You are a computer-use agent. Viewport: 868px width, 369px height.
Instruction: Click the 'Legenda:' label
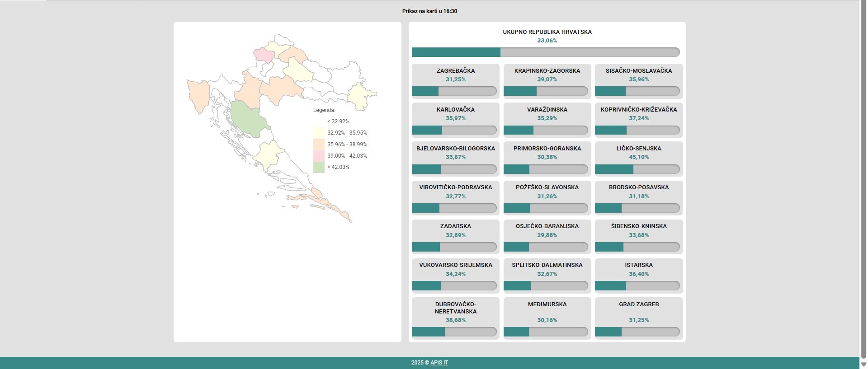(x=324, y=110)
